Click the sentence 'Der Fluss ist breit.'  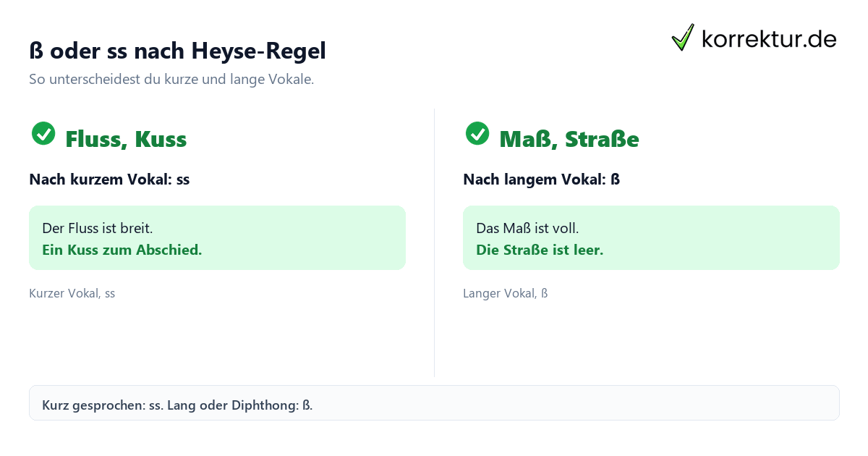pos(98,228)
